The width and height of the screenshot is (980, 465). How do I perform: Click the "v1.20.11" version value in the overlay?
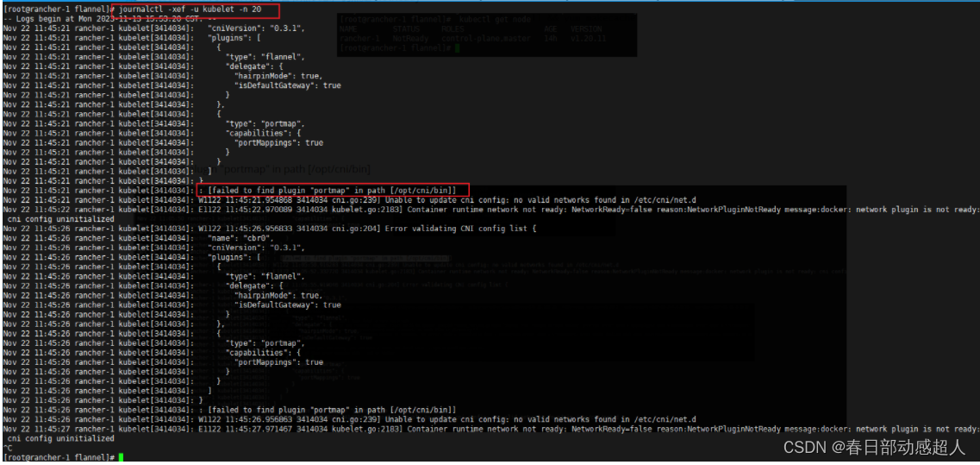click(588, 38)
